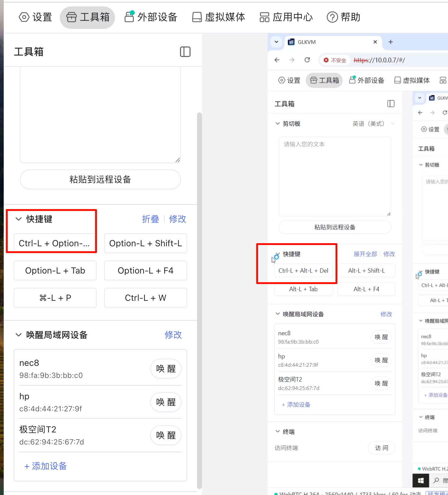The width and height of the screenshot is (448, 495).
Task: Open the 设置 settings menu
Action: pyautogui.click(x=35, y=17)
